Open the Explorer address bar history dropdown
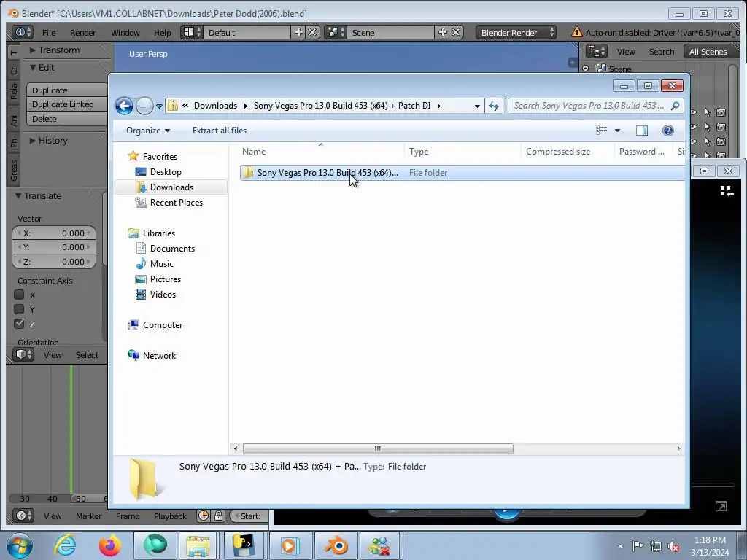The image size is (747, 560). (x=477, y=106)
